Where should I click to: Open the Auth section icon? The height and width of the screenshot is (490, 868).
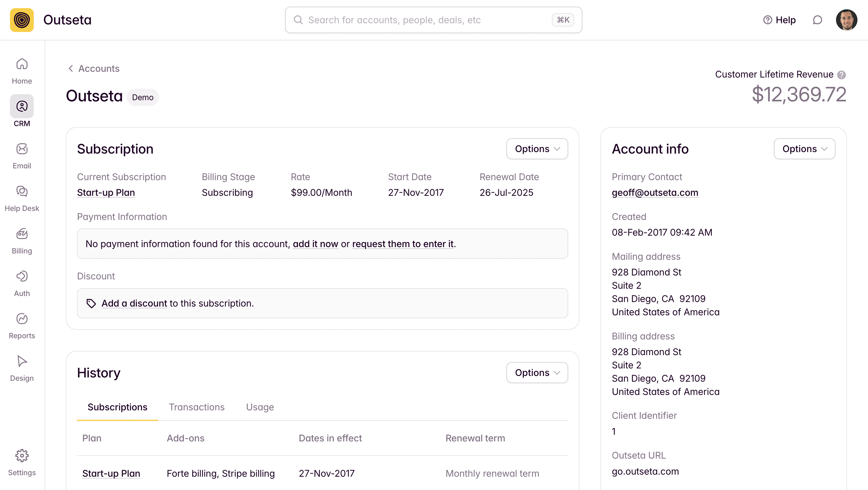point(22,276)
